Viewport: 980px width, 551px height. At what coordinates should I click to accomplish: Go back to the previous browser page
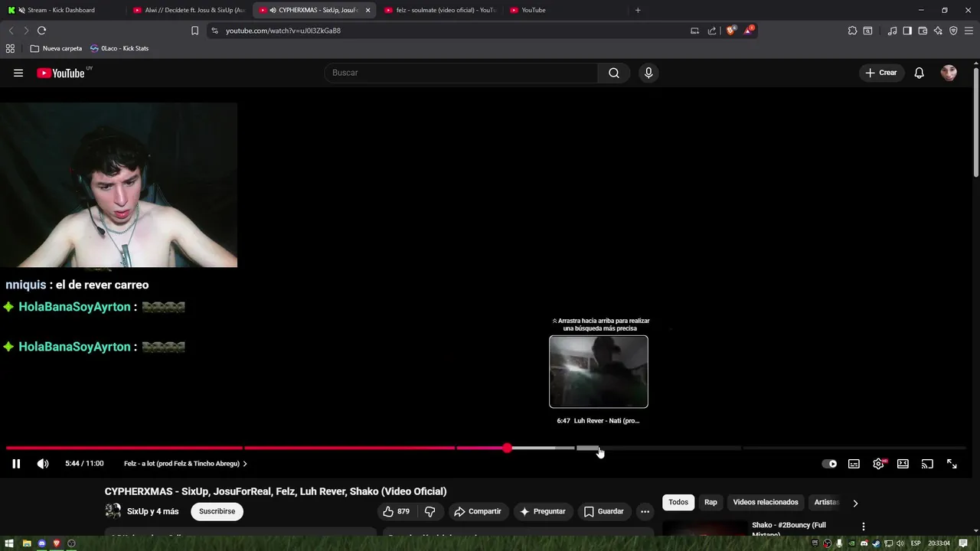pos(11,31)
